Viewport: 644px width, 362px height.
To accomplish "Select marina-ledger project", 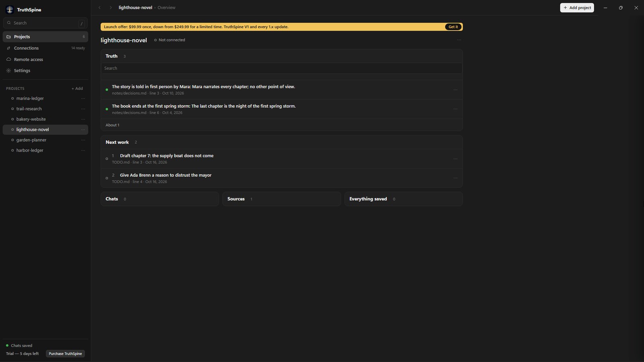I will point(30,99).
